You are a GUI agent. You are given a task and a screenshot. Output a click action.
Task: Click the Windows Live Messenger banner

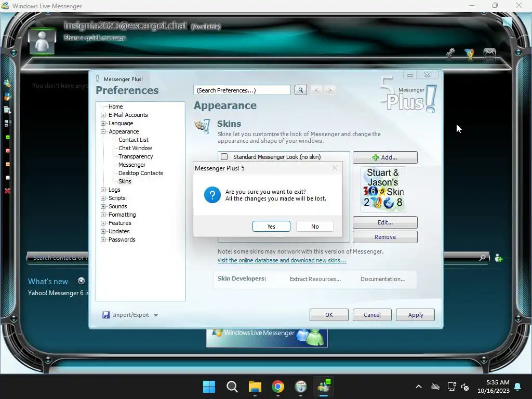click(x=267, y=338)
